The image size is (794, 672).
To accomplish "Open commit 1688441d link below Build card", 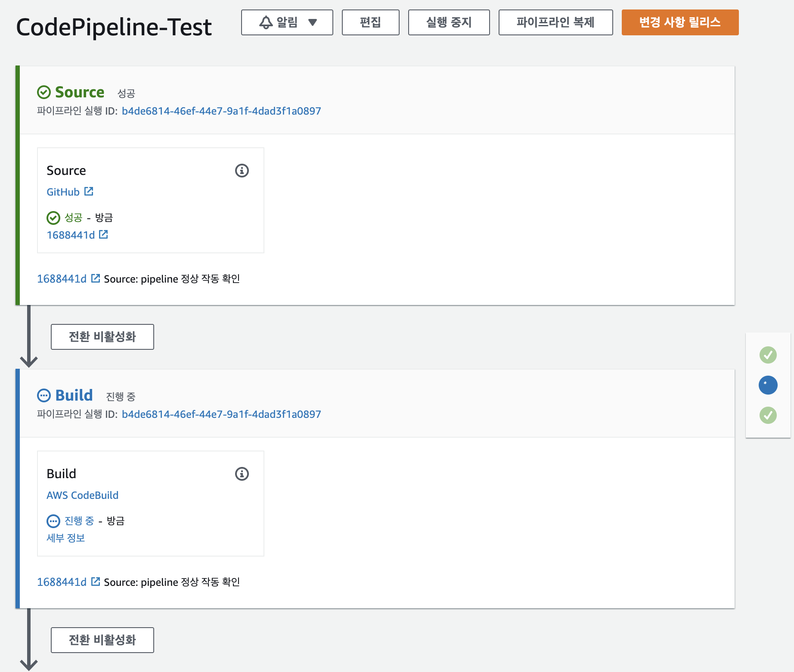I will 62,582.
